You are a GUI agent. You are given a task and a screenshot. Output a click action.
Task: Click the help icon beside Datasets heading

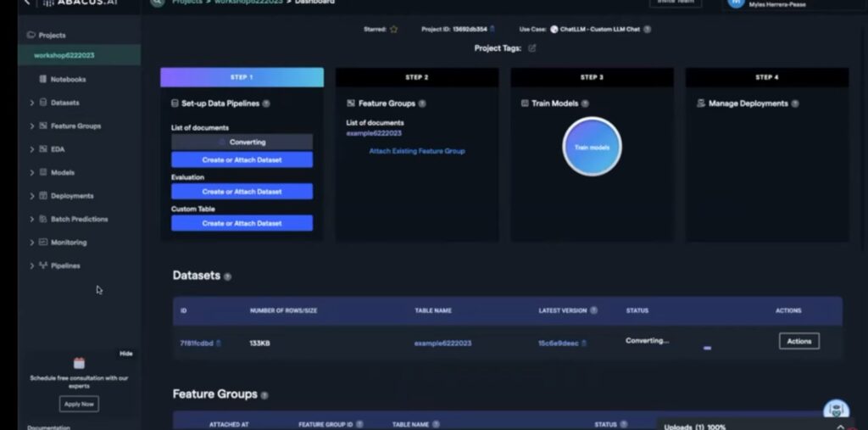pyautogui.click(x=227, y=276)
